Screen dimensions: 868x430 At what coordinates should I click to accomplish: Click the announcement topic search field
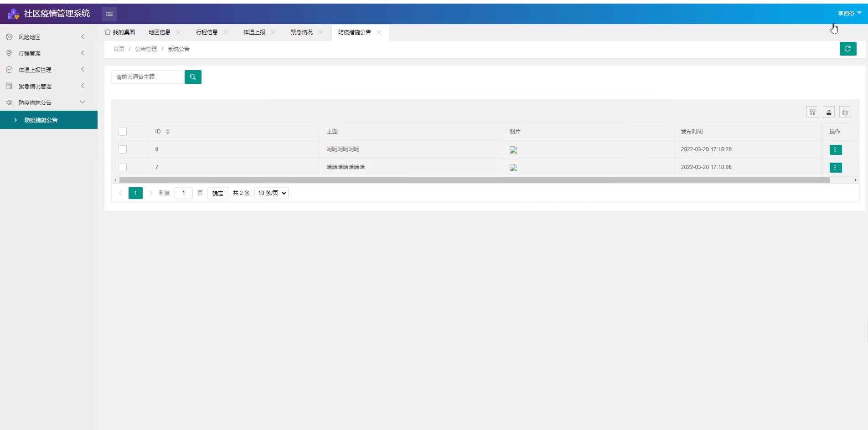tap(147, 77)
